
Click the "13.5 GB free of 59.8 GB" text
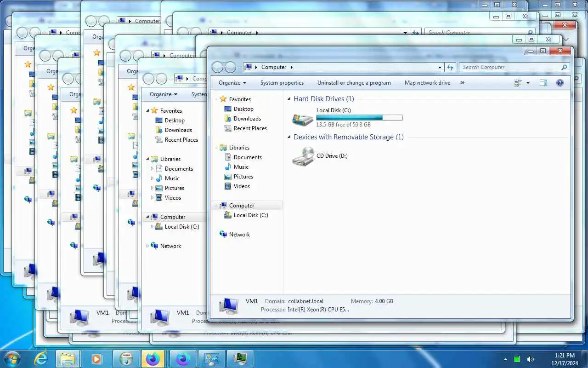pos(343,125)
